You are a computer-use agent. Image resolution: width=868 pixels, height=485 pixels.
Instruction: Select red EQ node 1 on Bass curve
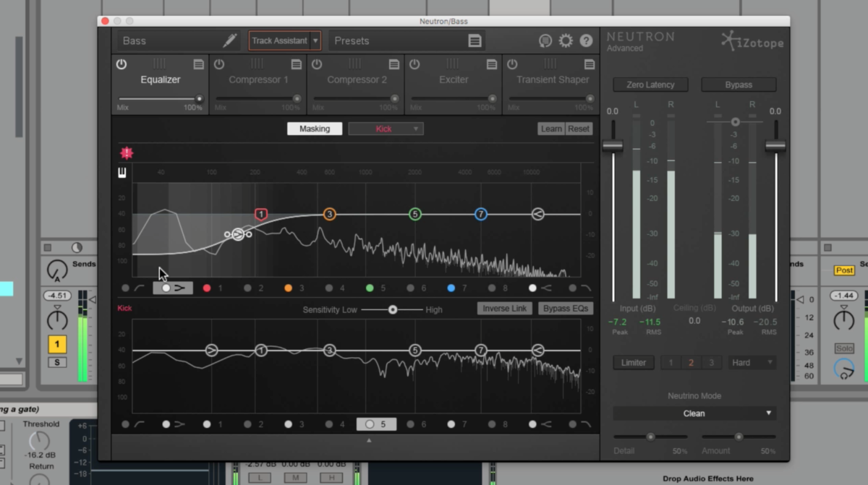[261, 214]
